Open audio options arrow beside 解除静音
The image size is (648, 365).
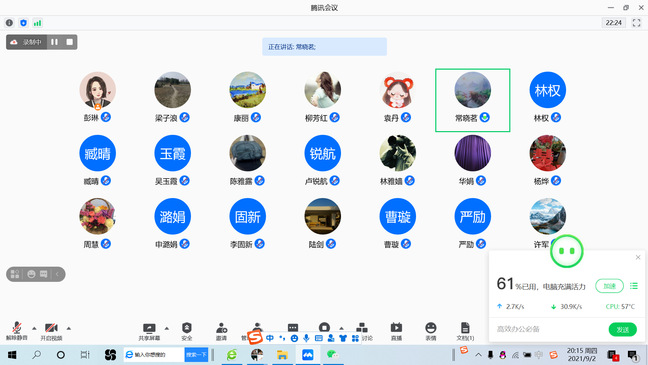[34, 328]
